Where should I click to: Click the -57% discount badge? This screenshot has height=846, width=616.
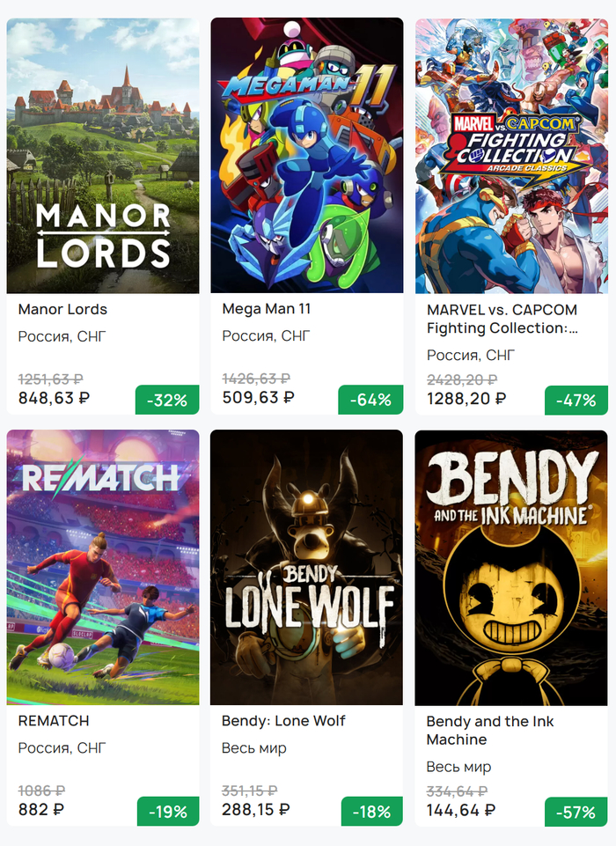tap(576, 812)
